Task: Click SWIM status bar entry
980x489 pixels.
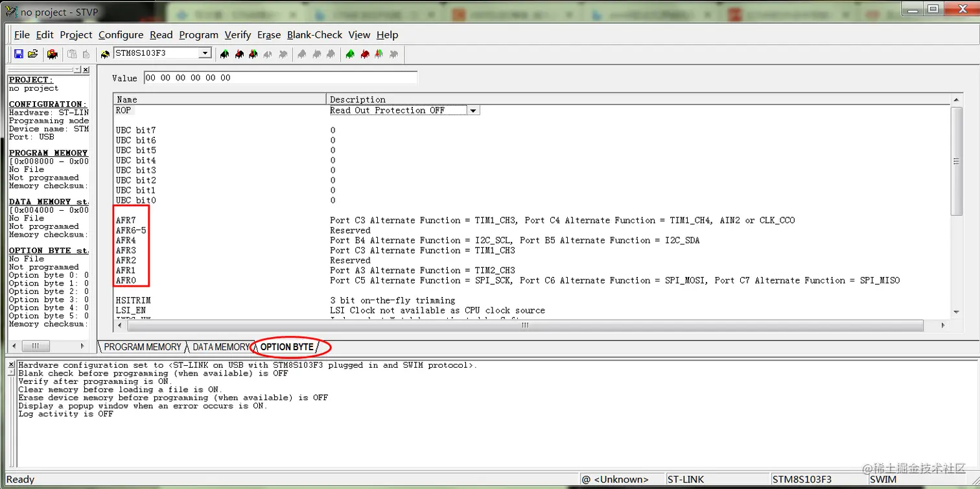Action: tap(883, 480)
